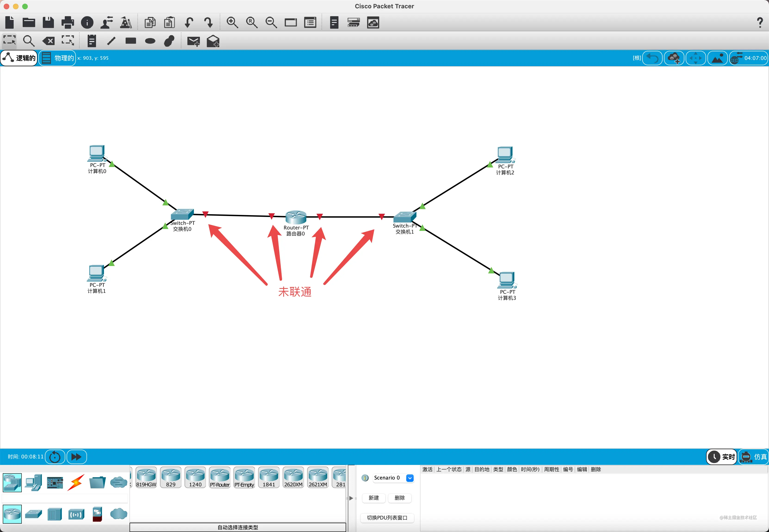Select PC-PT 计算机1 on the canvas
Viewport: 769px width, 532px height.
[x=97, y=273]
